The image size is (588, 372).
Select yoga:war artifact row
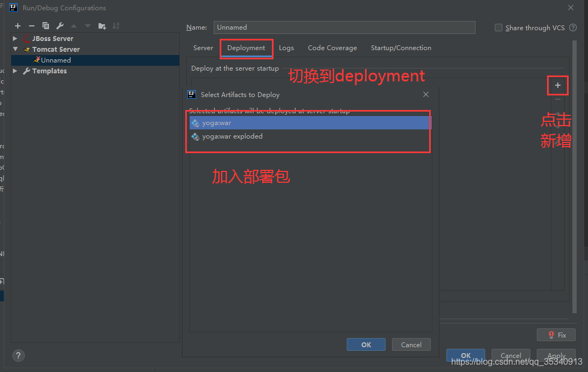(311, 123)
